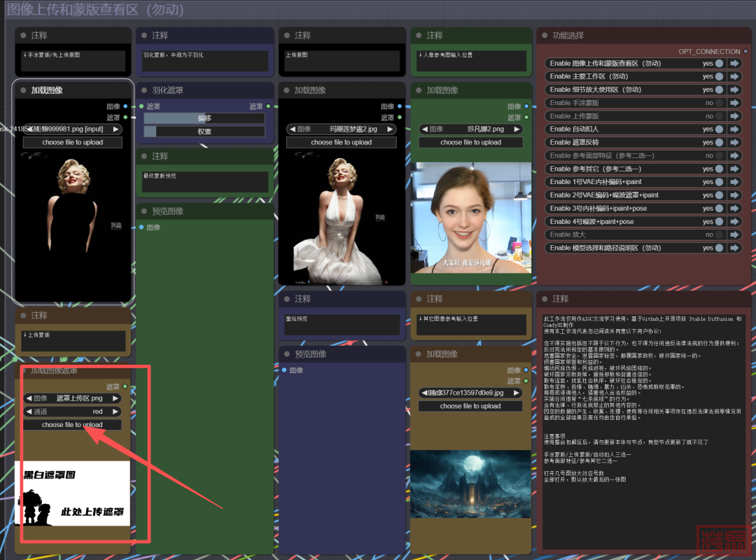
Task: Click the OPT_CONNECTION output port
Action: click(x=745, y=51)
